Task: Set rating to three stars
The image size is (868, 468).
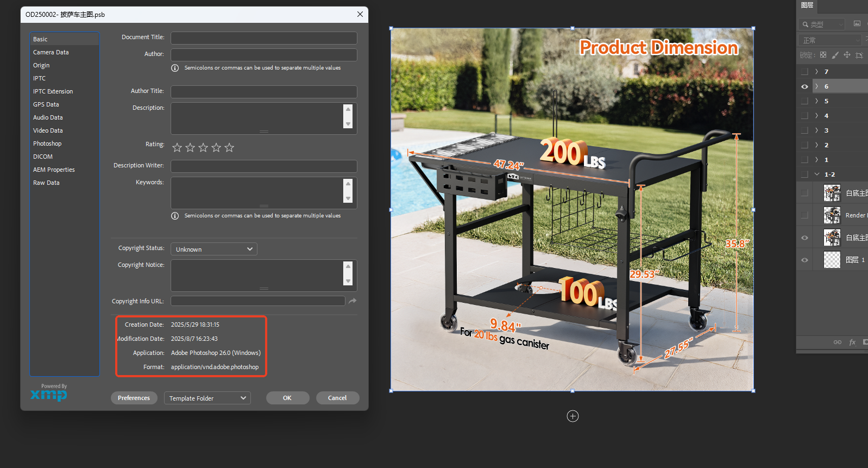Action: (x=203, y=147)
